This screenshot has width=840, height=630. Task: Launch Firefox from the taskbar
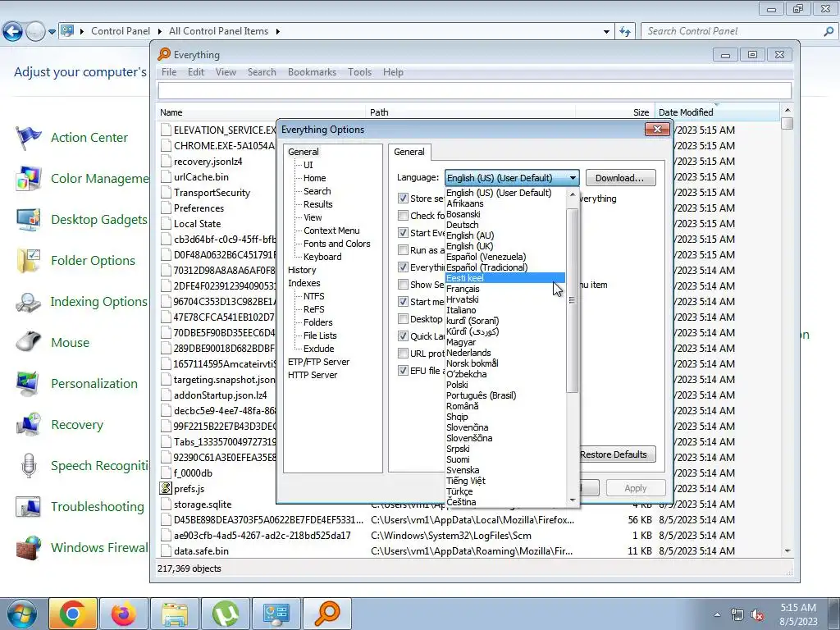124,614
